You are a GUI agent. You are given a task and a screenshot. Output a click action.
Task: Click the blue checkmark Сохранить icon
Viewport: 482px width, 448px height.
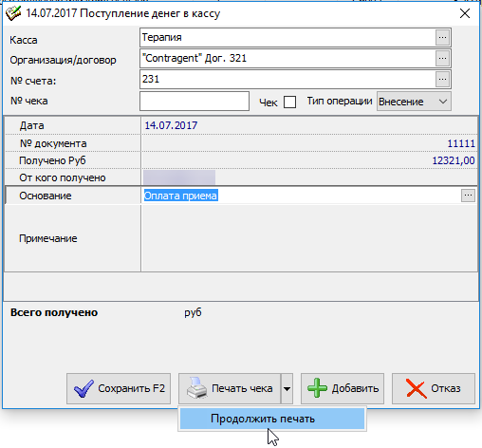click(x=83, y=388)
